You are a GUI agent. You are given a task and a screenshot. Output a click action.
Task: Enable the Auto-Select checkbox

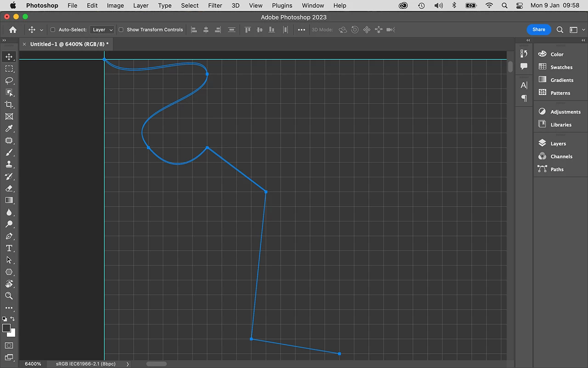click(x=53, y=29)
